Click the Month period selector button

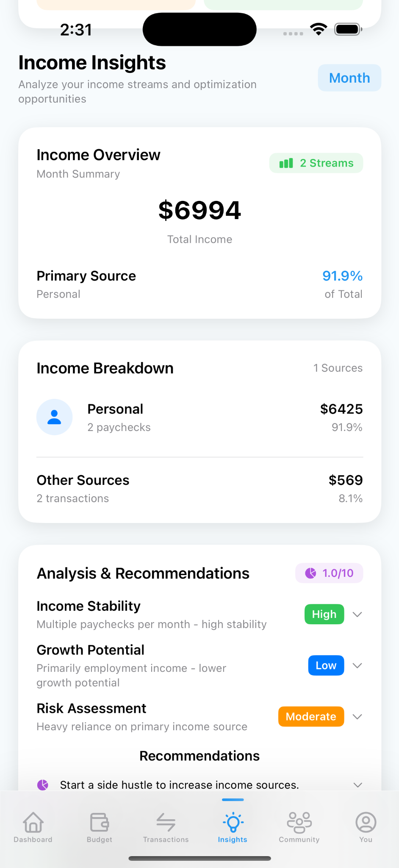click(349, 78)
